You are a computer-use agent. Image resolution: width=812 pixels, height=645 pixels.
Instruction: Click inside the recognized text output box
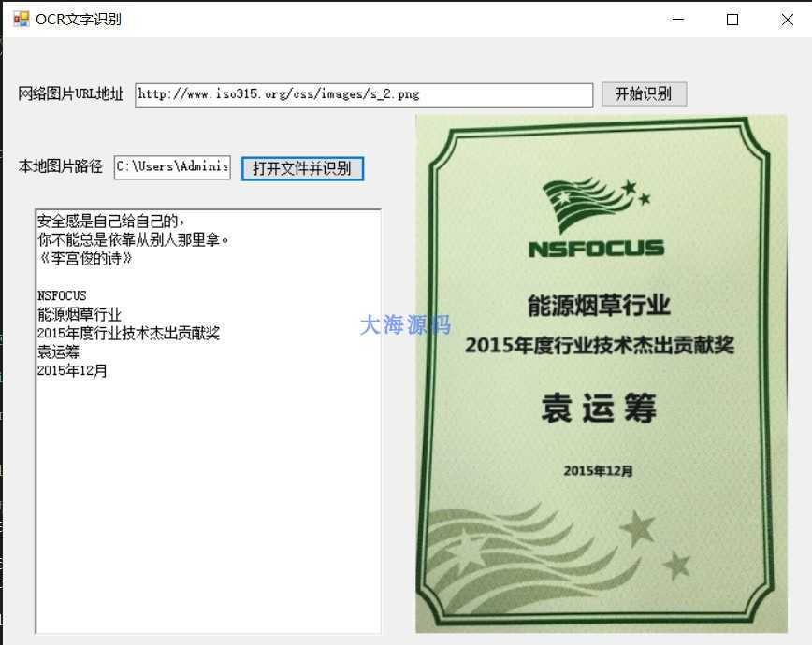point(209,421)
